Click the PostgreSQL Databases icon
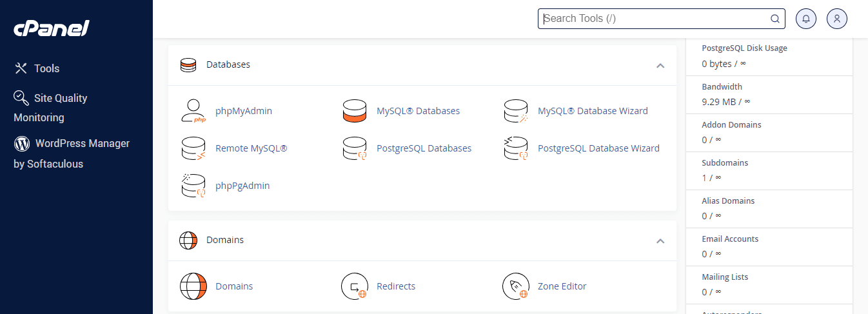 (x=354, y=148)
